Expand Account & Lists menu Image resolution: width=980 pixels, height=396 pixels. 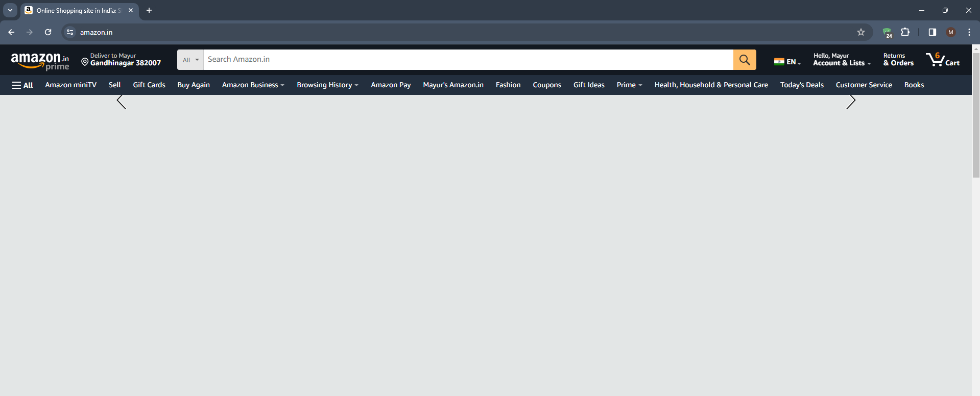(x=842, y=60)
